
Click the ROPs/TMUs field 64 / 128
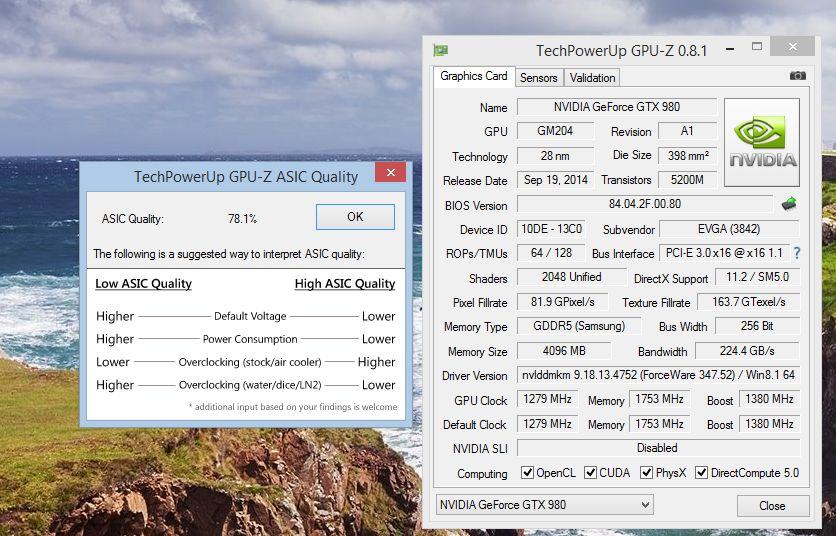coord(551,253)
